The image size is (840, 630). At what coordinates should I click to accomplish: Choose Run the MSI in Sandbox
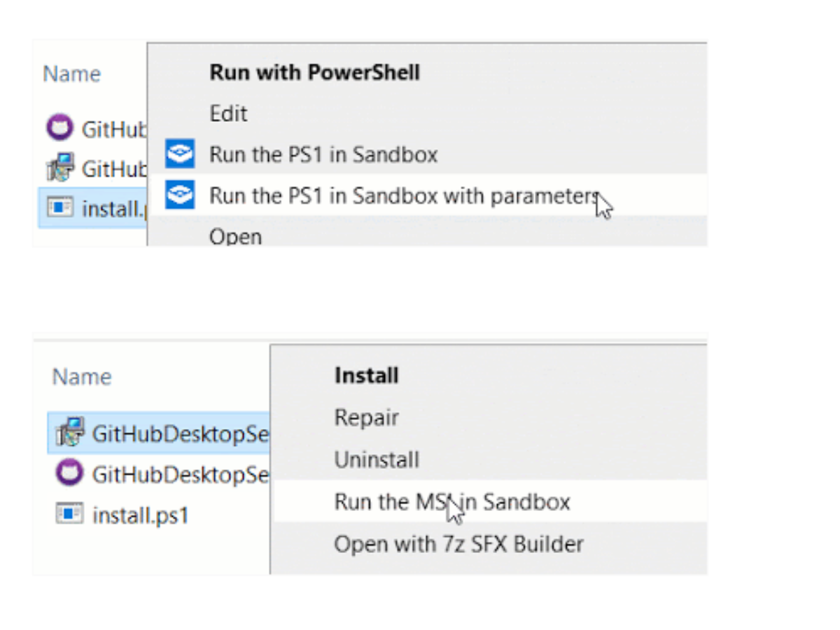tap(451, 502)
